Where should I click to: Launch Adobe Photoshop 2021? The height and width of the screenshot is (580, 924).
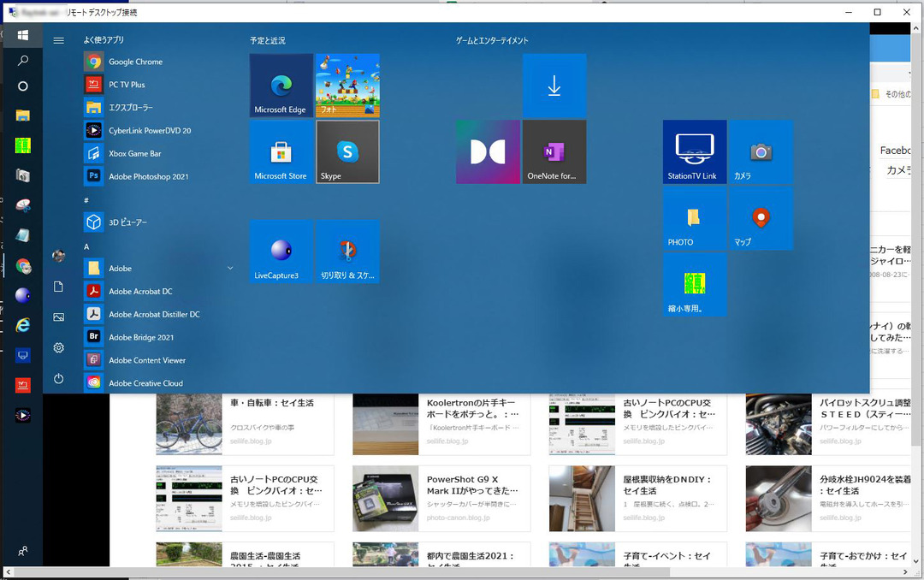coord(149,177)
